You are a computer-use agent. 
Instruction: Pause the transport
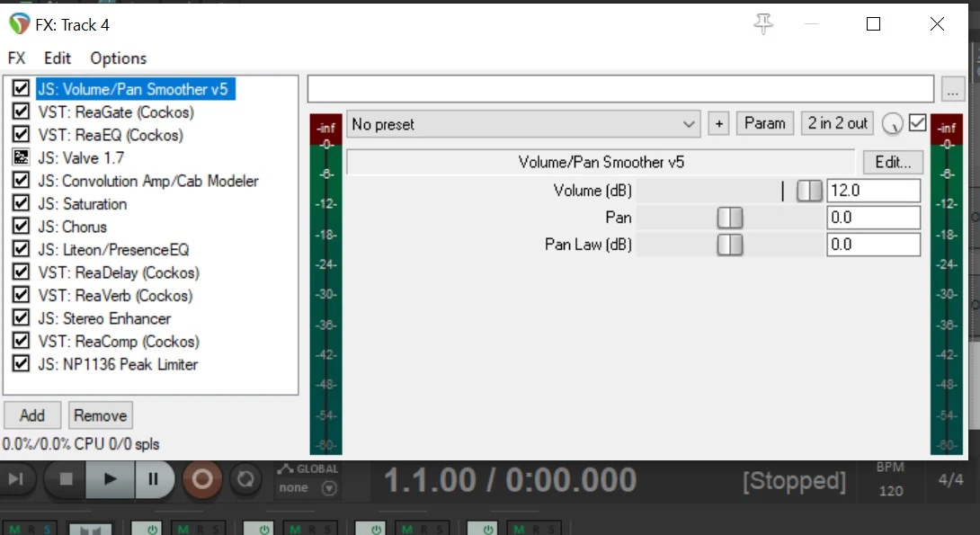[x=153, y=479]
